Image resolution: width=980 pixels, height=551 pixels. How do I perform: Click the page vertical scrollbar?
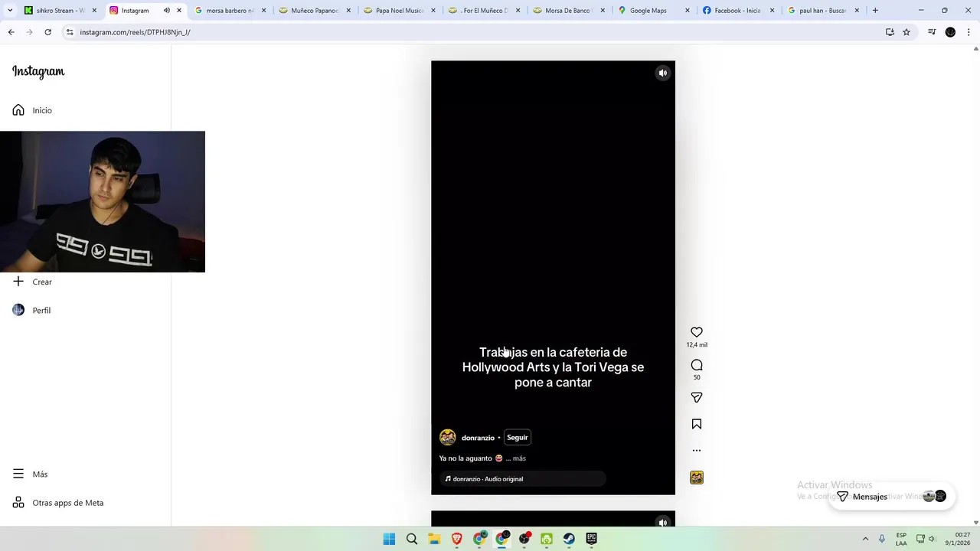(x=975, y=285)
